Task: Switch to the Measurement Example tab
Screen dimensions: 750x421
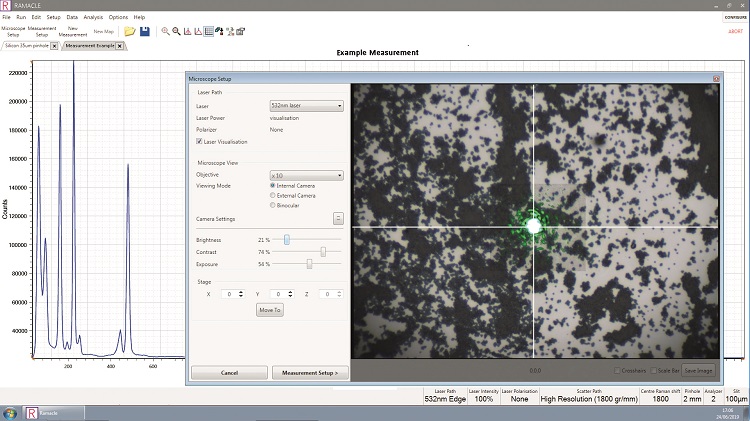Action: coord(90,46)
